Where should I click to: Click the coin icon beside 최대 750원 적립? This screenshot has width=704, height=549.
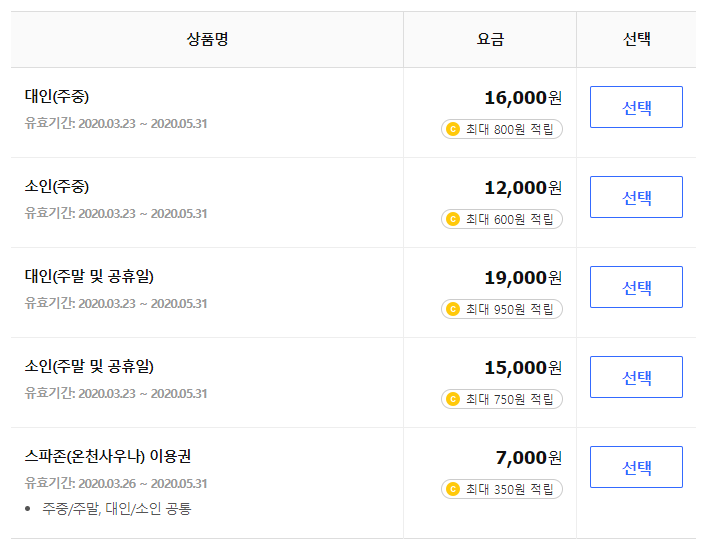(x=453, y=399)
